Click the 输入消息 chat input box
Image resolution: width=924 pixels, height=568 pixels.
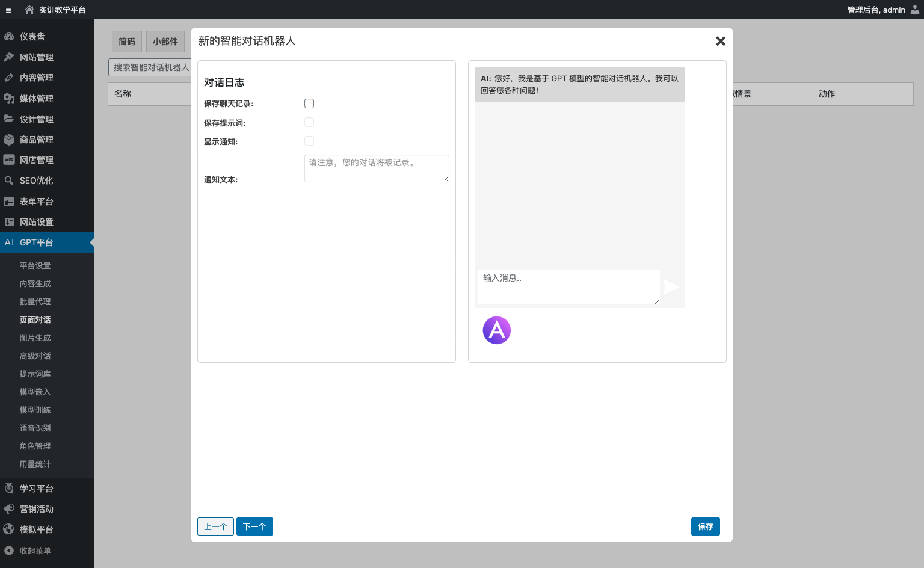[x=569, y=287]
